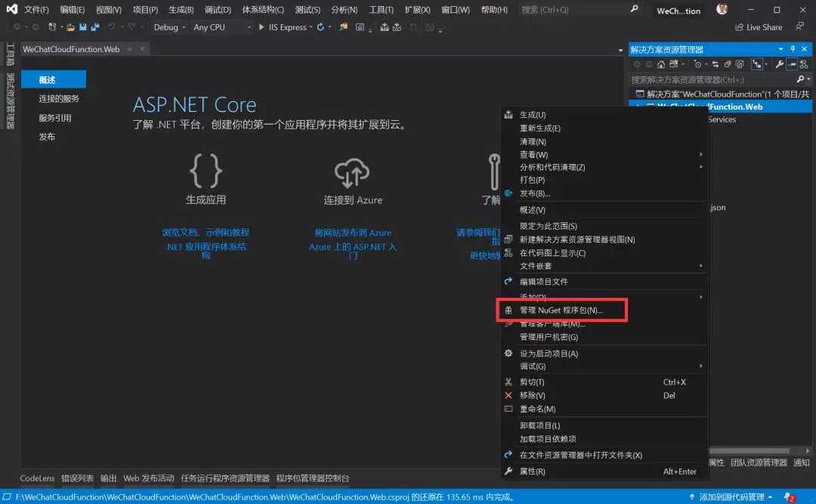Click the New Project toolbar icon
Image resolution: width=816 pixels, height=504 pixels.
click(52, 27)
